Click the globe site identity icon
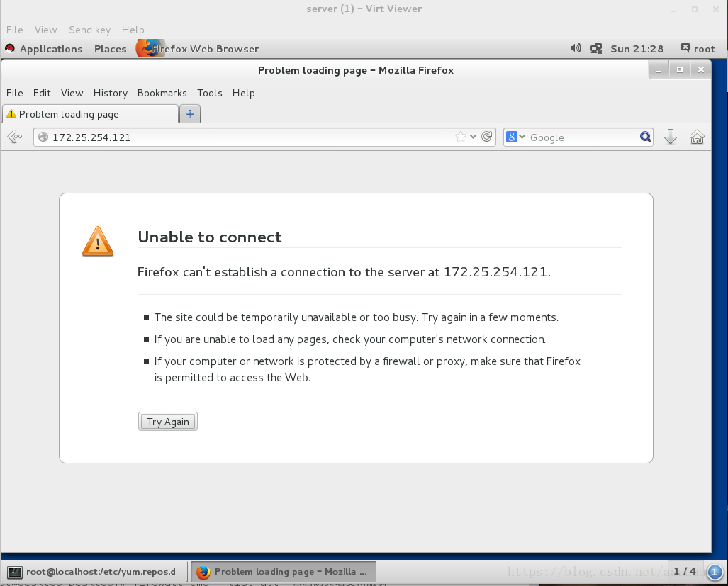The width and height of the screenshot is (728, 586). 43,137
